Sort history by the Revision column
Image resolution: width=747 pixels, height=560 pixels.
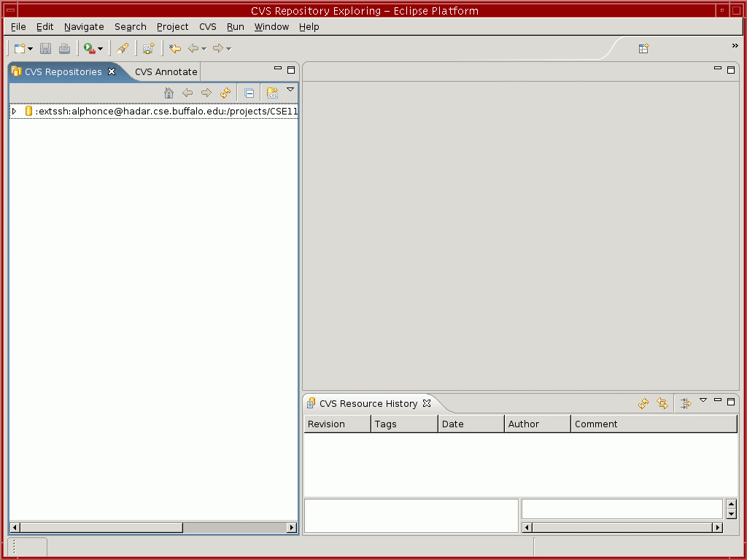point(337,424)
